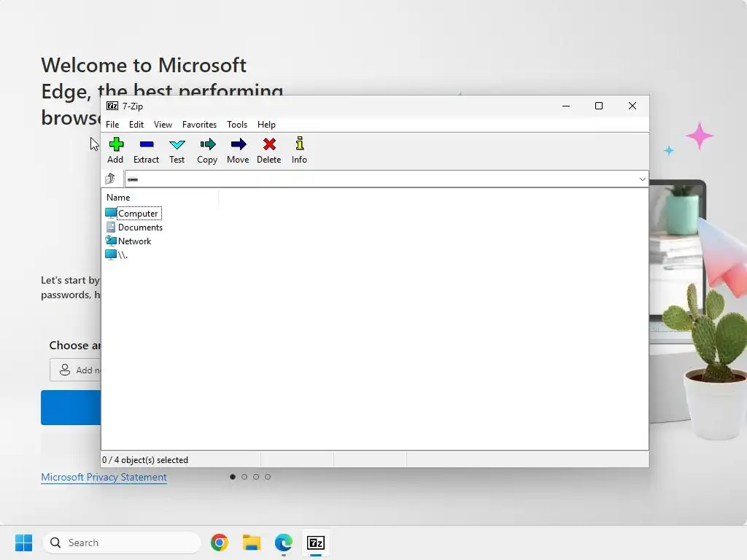Open the Favorites menu
The width and height of the screenshot is (747, 560).
click(x=199, y=124)
